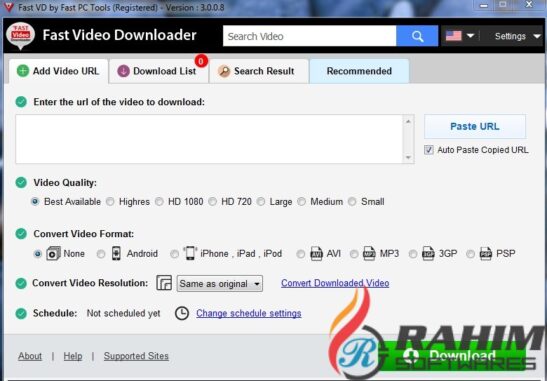The height and width of the screenshot is (381, 547).
Task: Click the 3GP file icon
Action: pyautogui.click(x=428, y=253)
